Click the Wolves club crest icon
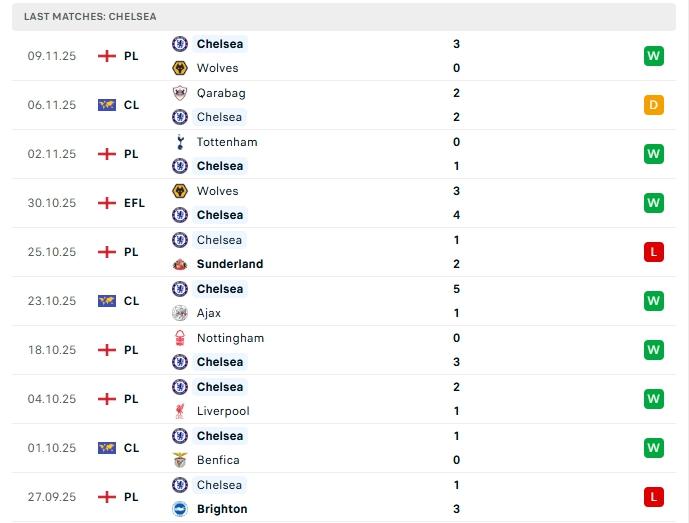The height and width of the screenshot is (523, 689). (x=180, y=68)
